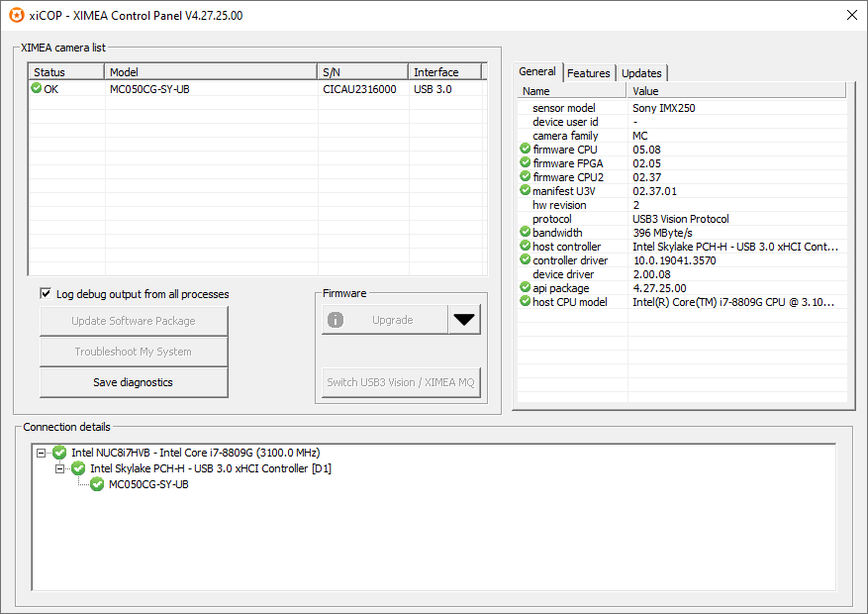Click the green check beside host controller
Viewport: 868px width, 614px height.
coord(526,246)
